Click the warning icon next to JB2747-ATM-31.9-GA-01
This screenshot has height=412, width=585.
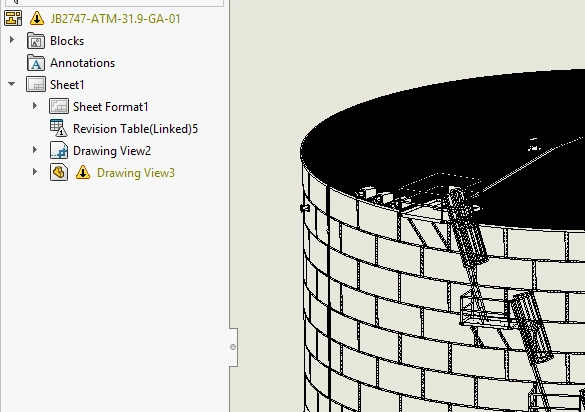click(37, 18)
